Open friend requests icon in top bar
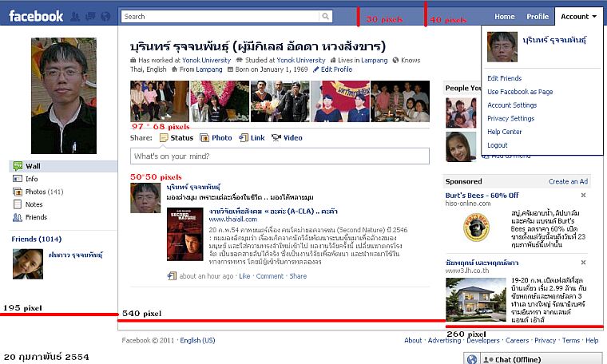 [x=75, y=16]
